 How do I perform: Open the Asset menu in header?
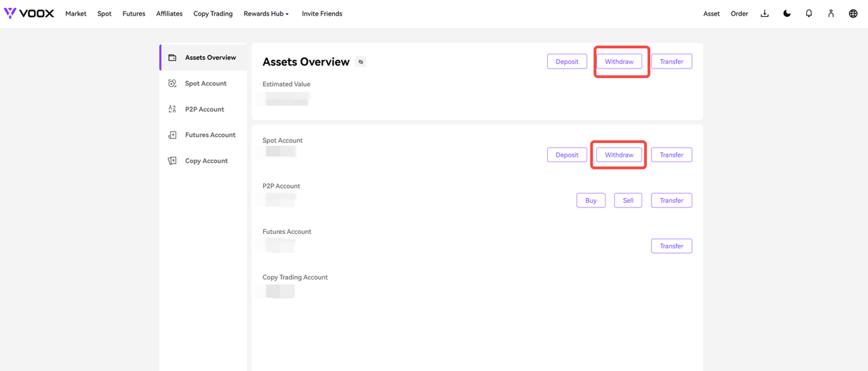coord(711,14)
